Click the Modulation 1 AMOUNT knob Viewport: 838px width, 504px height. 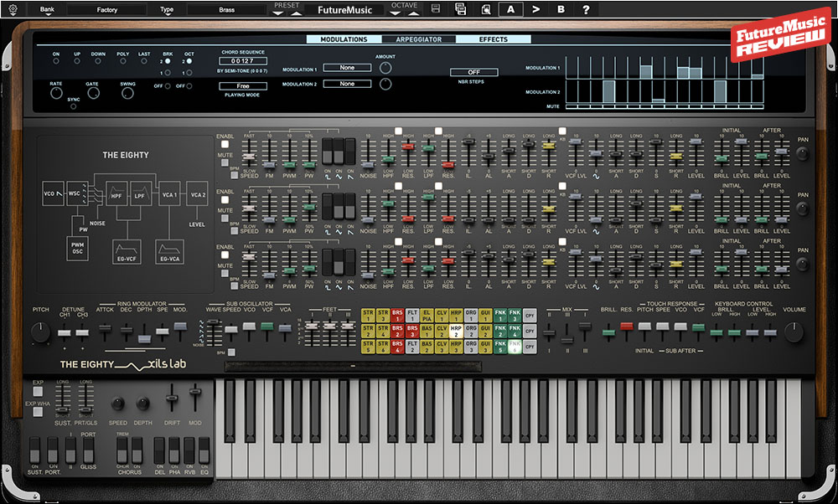385,68
